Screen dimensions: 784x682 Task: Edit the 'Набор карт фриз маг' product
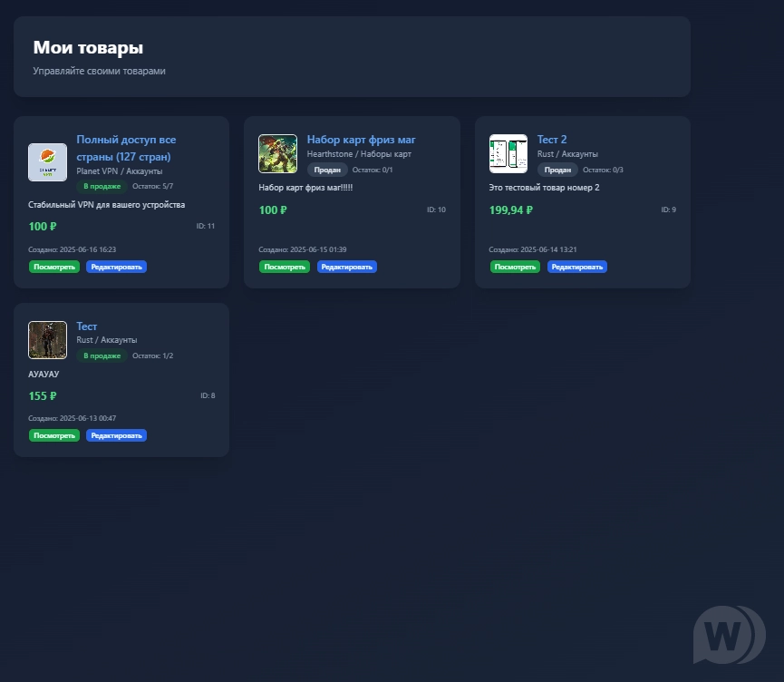[347, 267]
